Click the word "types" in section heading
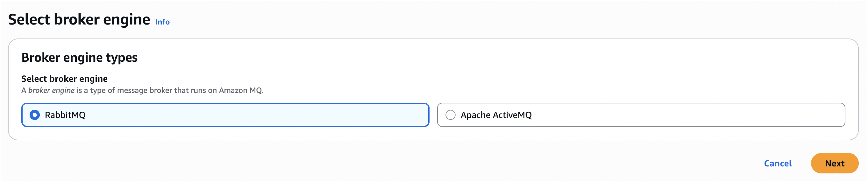The image size is (868, 182). coord(122,58)
